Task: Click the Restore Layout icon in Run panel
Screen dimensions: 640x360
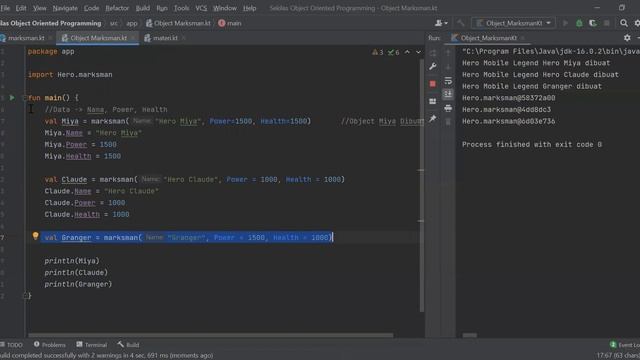Action: point(433,101)
